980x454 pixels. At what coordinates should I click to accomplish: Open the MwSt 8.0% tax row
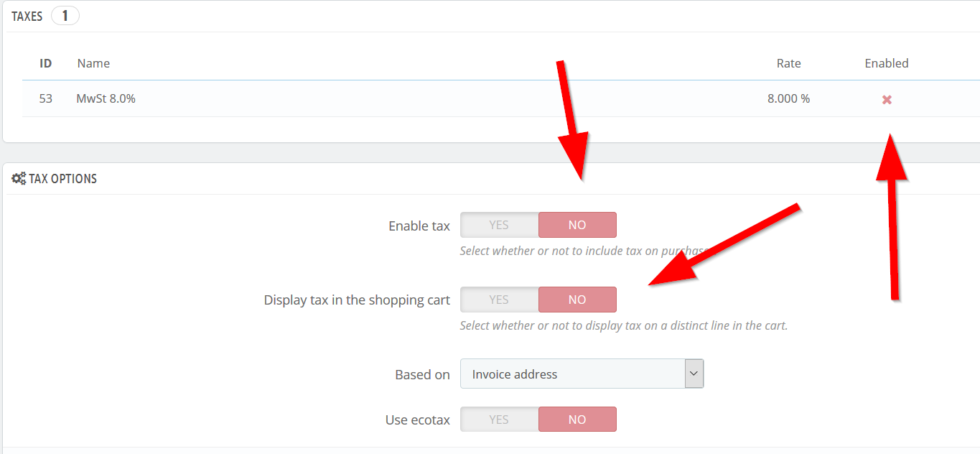pos(106,98)
